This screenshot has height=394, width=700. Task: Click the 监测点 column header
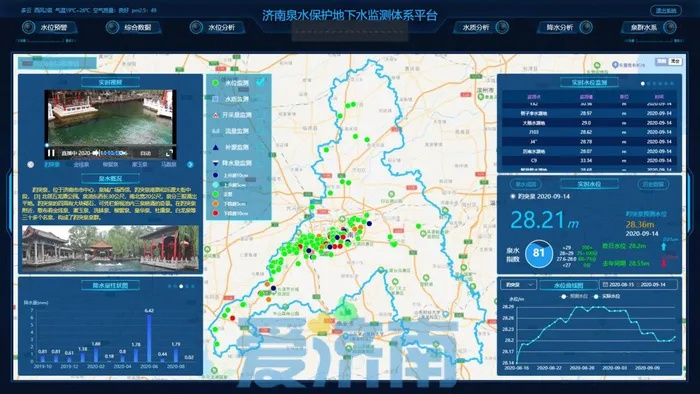coord(534,96)
